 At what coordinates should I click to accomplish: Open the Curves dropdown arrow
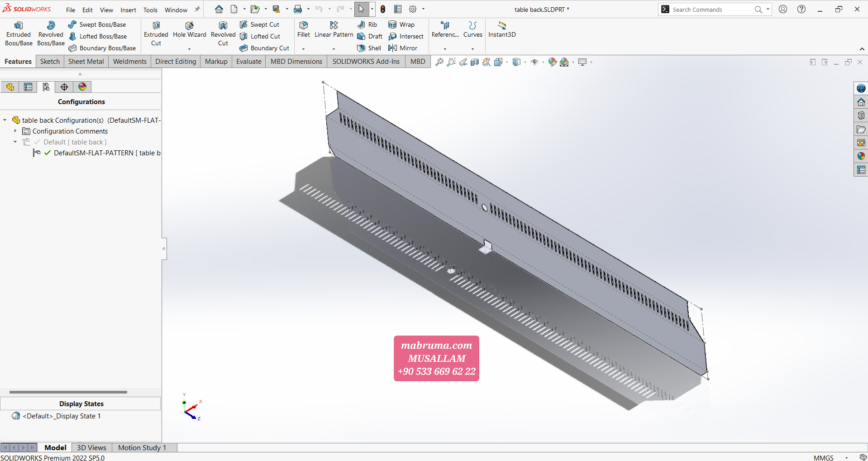[473, 49]
